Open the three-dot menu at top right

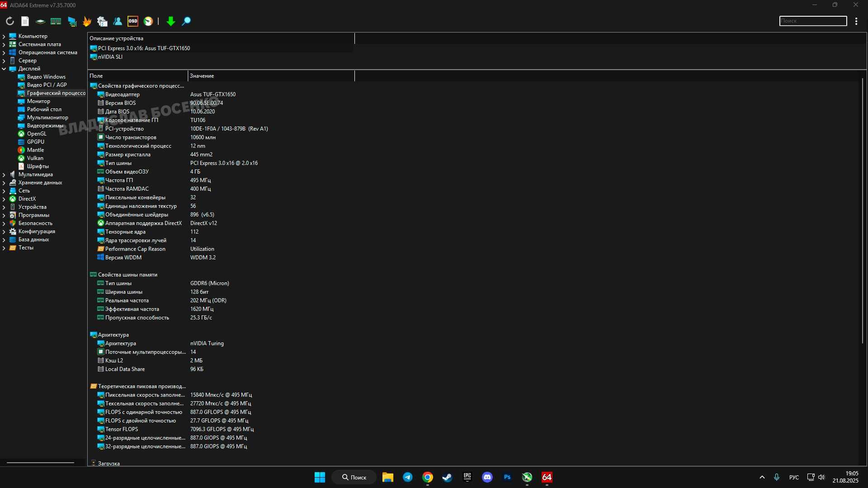[856, 21]
